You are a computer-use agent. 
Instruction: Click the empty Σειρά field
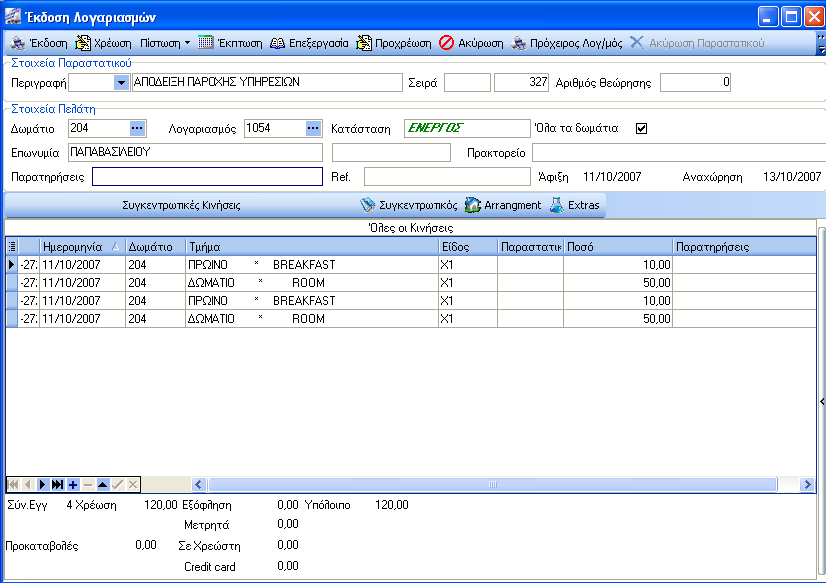coord(467,83)
